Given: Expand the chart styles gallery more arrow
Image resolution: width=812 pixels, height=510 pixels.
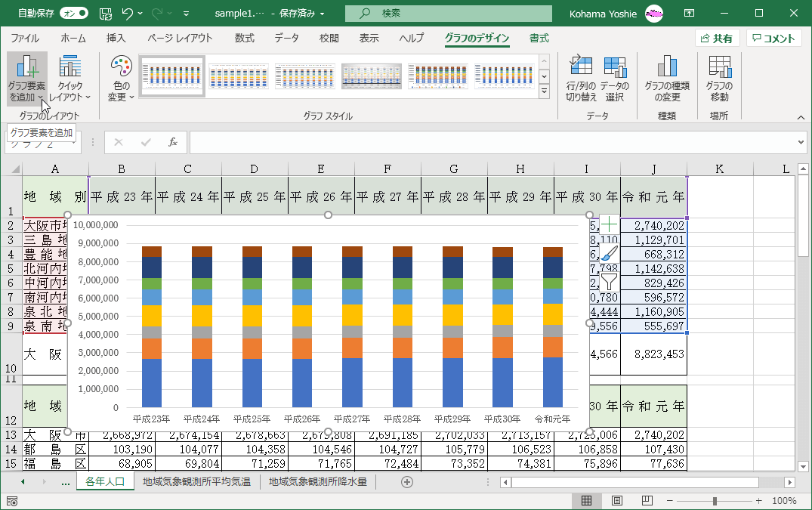Looking at the screenshot, I should [544, 89].
